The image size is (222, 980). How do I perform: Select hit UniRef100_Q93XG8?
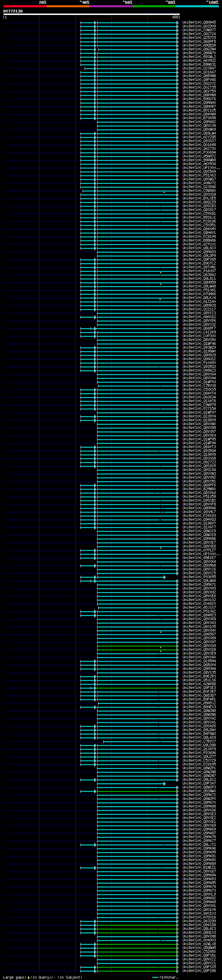[x=199, y=459]
